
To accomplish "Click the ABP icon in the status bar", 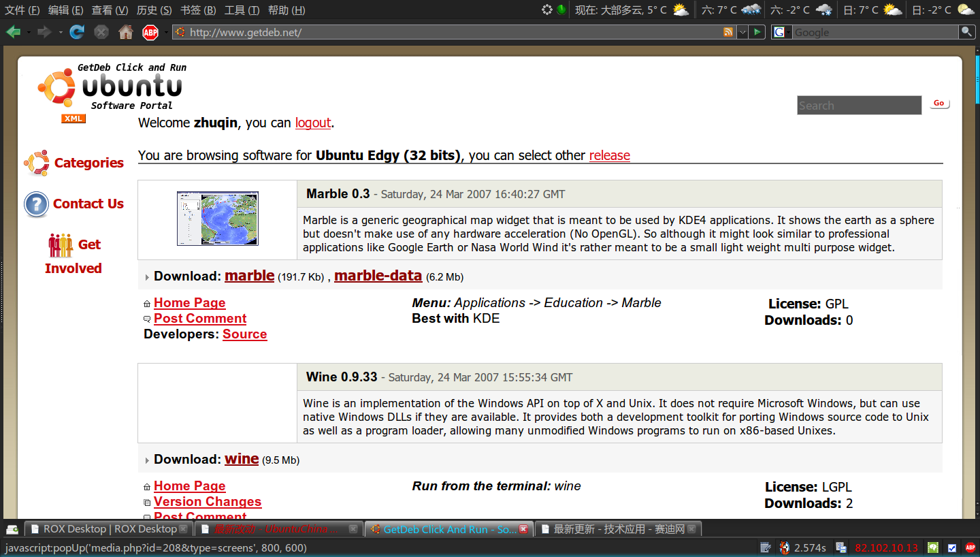I will 970,547.
